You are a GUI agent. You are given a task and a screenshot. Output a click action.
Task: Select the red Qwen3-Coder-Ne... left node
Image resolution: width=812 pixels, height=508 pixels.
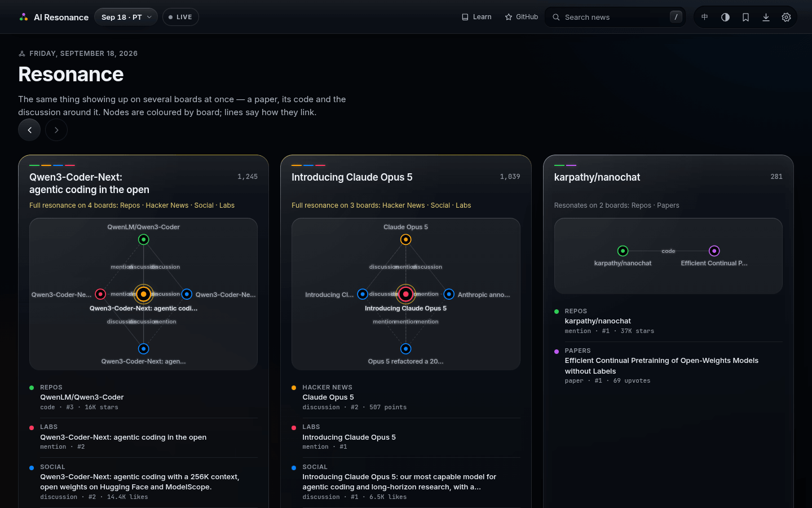point(100,294)
